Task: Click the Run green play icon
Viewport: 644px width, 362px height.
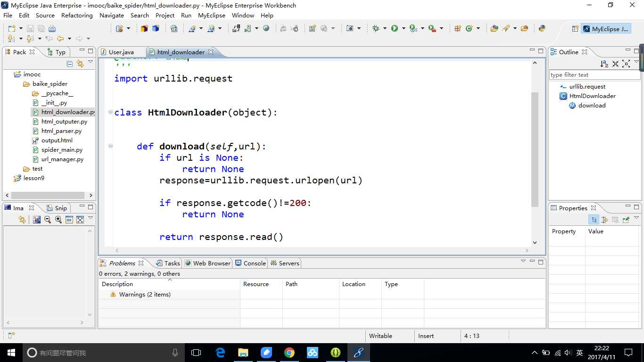Action: [x=394, y=29]
